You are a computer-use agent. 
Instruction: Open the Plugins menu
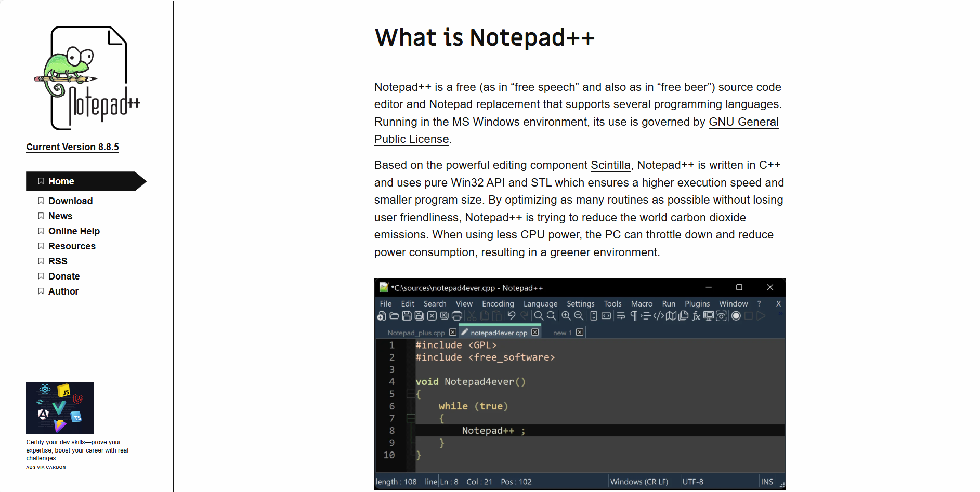pos(697,304)
